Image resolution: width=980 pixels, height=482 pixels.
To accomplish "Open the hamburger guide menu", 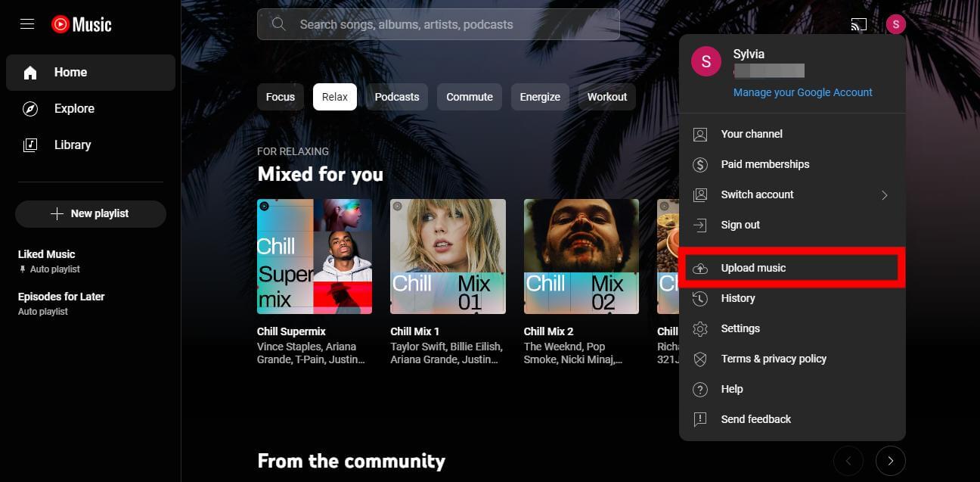I will pos(27,24).
